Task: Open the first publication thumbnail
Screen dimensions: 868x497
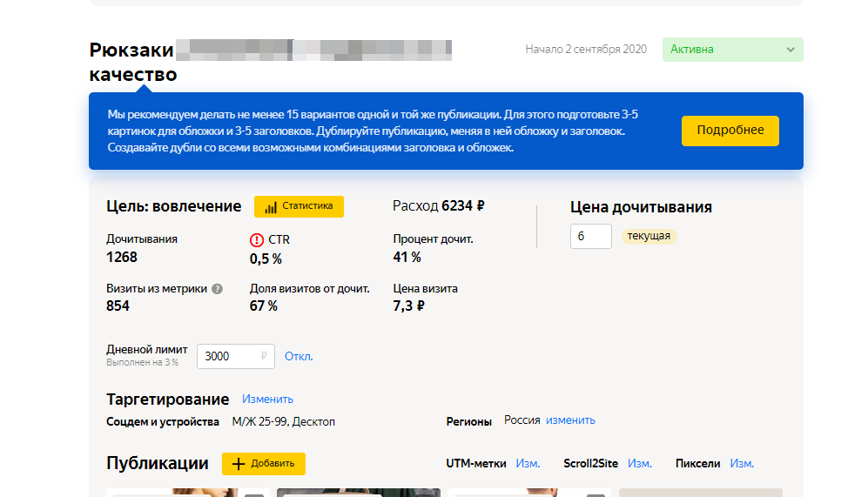Action: tap(172, 492)
